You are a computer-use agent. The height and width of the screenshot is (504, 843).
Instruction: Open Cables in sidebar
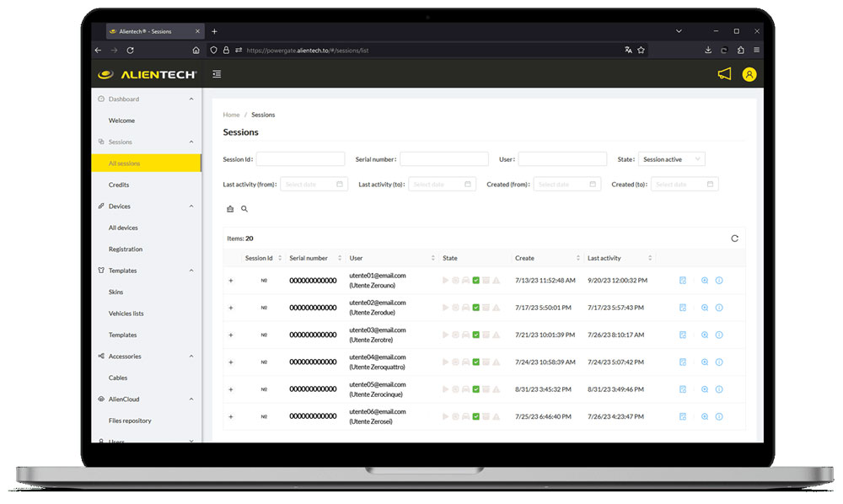(x=118, y=378)
